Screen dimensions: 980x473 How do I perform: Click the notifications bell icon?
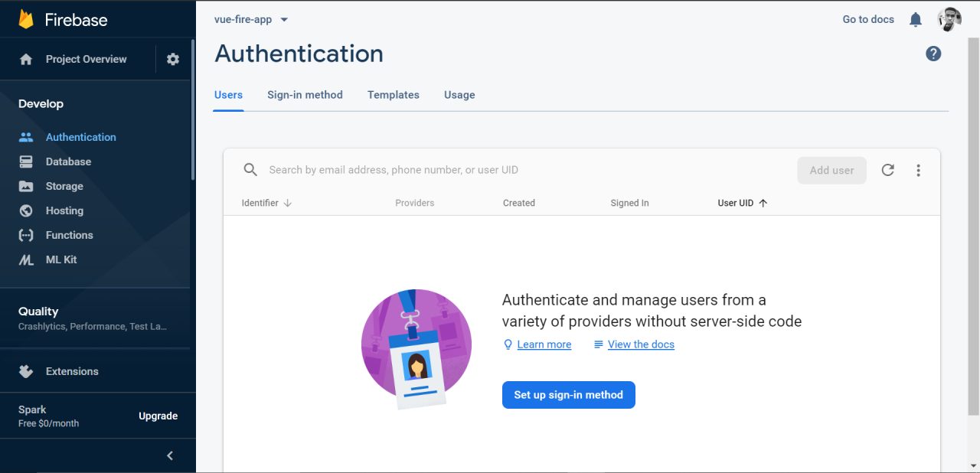point(915,20)
